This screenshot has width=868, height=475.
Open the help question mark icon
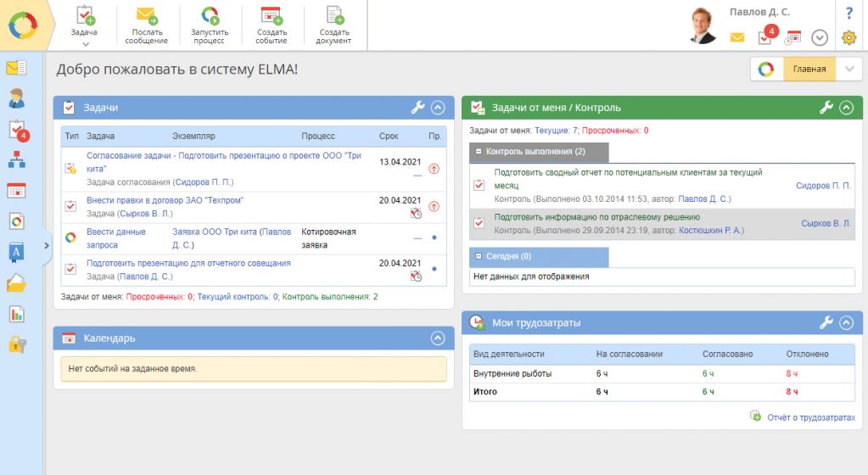click(x=848, y=13)
